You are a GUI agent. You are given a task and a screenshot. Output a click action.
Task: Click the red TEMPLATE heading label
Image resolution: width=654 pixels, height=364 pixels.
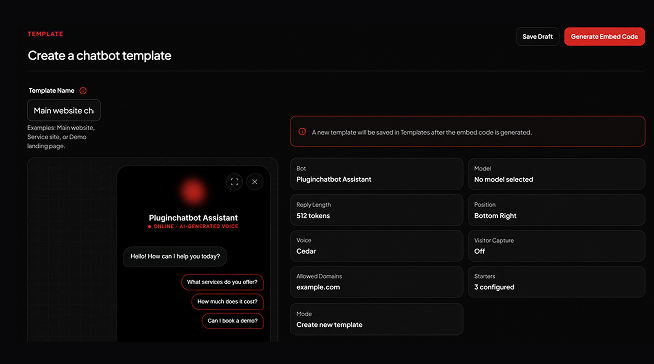coord(45,34)
